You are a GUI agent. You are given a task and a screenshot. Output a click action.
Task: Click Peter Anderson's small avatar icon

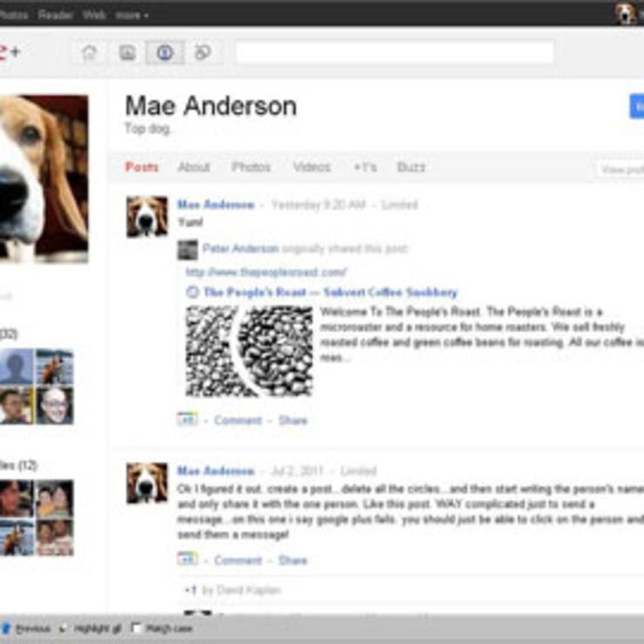point(187,250)
